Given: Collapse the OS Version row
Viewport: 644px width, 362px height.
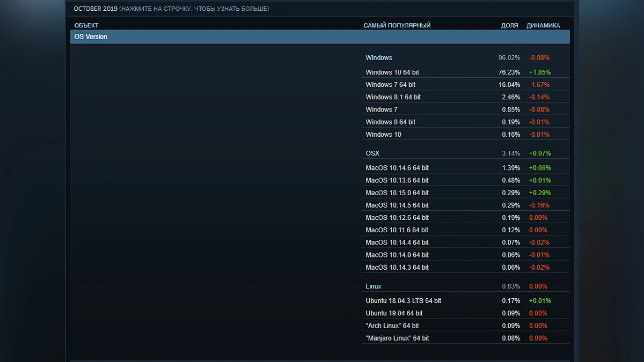Looking at the screenshot, I should point(320,36).
